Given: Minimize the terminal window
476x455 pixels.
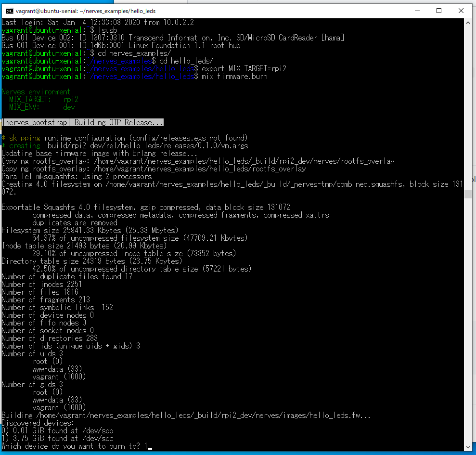Looking at the screenshot, I should pyautogui.click(x=417, y=11).
